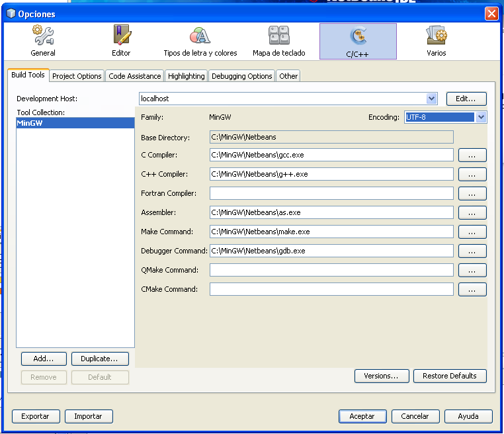Open Mapa de teclado category
The image size is (504, 434).
click(278, 42)
